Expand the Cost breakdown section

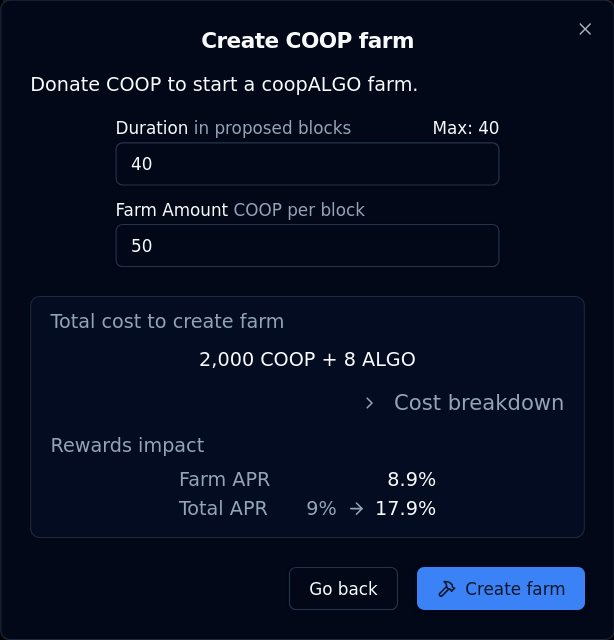pos(478,403)
